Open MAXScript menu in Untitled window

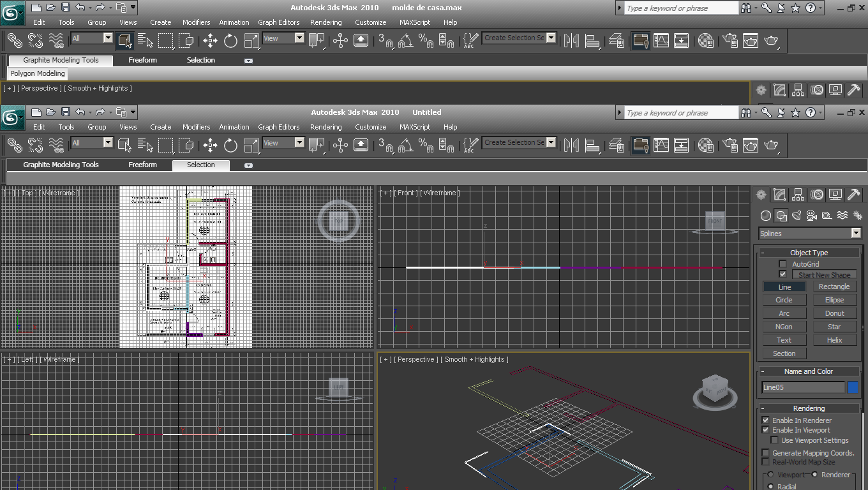tap(415, 127)
